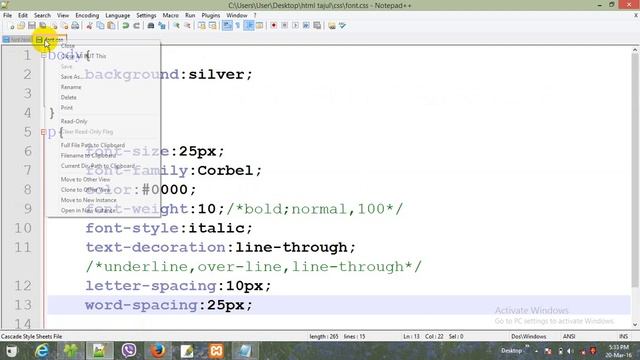Viewport: 640px width, 360px height.
Task: Click the ANSI encoding status field
Action: point(569,336)
